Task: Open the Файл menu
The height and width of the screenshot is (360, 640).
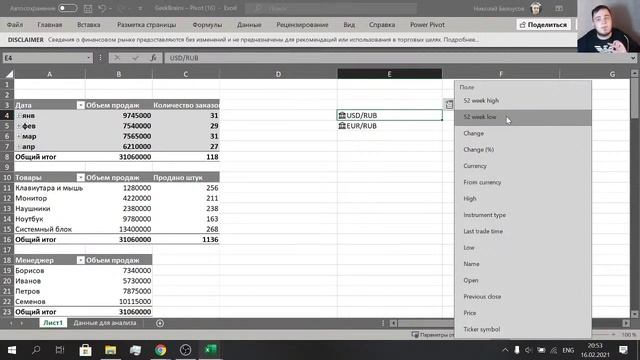Action: pos(15,25)
